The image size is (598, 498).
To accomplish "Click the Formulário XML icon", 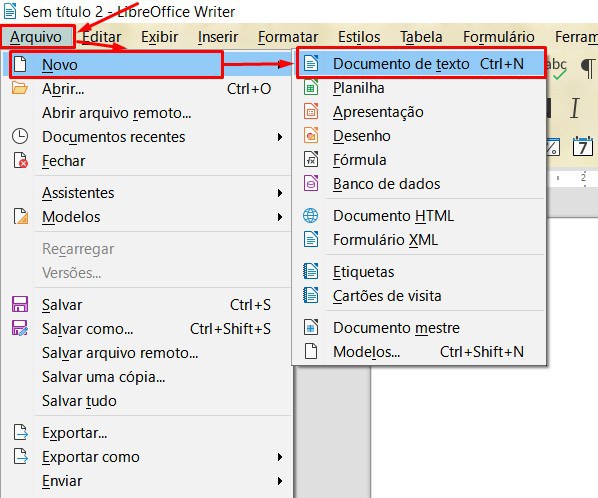I will pos(311,239).
